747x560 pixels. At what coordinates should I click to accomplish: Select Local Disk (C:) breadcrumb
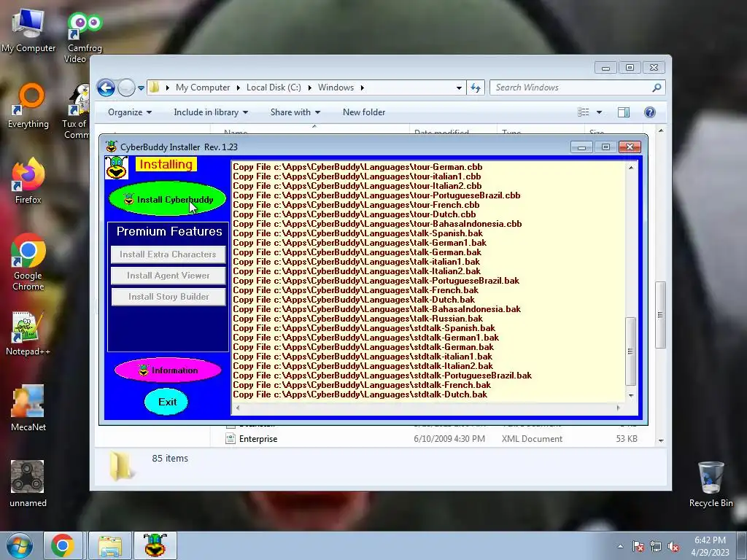pyautogui.click(x=274, y=87)
